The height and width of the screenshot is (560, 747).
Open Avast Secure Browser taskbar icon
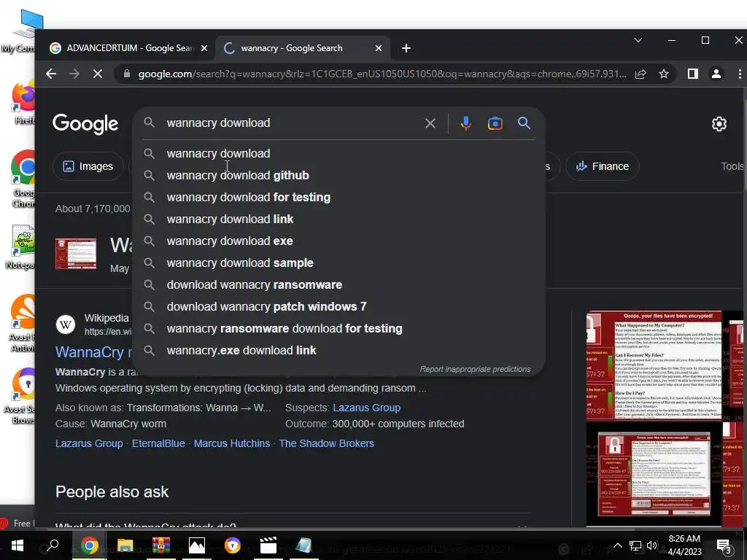[x=233, y=545]
